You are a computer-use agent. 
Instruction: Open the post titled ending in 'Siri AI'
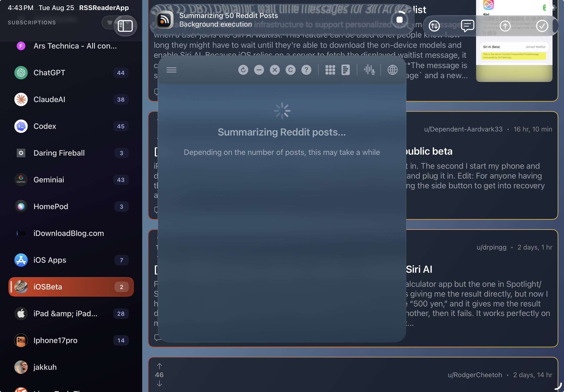click(419, 269)
